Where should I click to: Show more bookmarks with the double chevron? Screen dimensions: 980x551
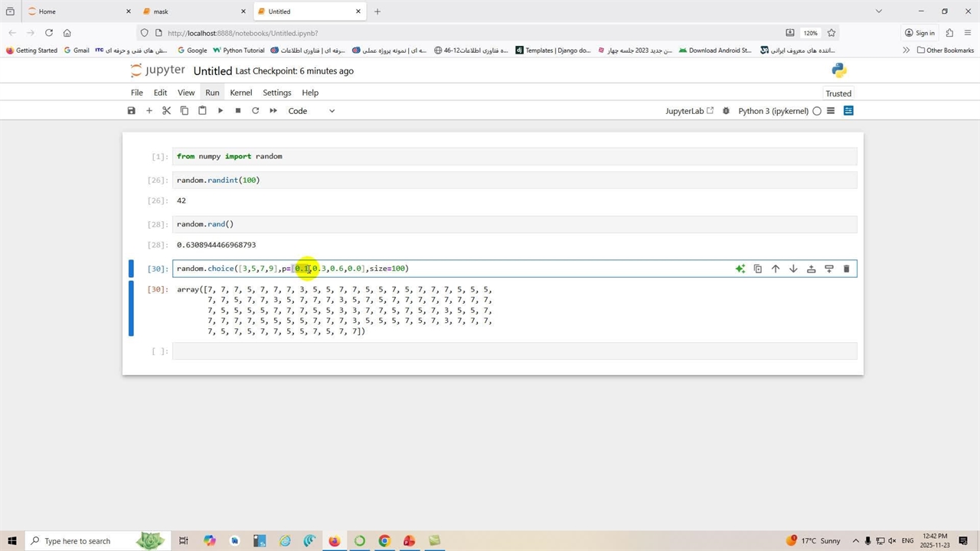pyautogui.click(x=906, y=51)
